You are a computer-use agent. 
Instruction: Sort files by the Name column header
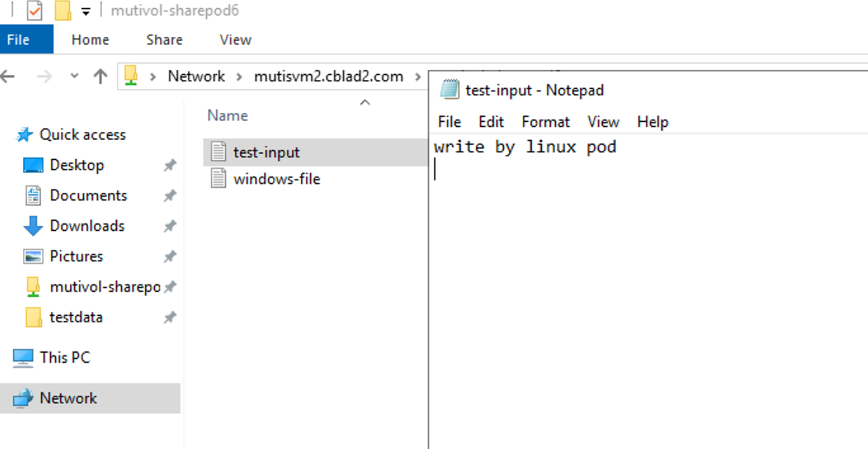pyautogui.click(x=228, y=115)
